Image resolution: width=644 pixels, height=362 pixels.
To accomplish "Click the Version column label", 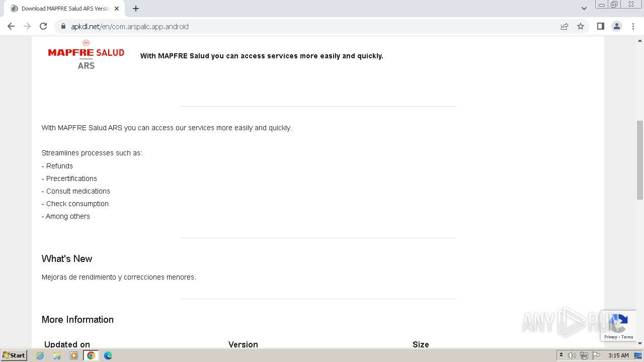I will tap(243, 344).
